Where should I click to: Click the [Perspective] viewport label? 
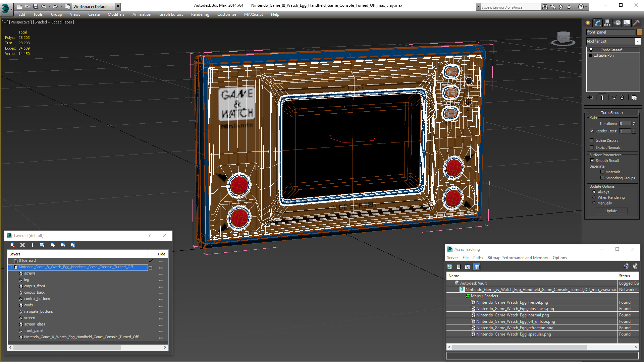pyautogui.click(x=20, y=22)
